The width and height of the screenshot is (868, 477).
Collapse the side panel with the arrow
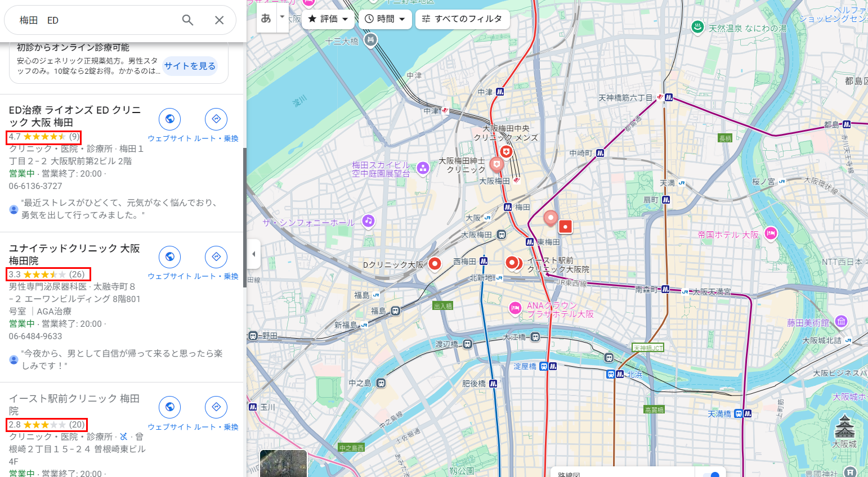click(253, 254)
